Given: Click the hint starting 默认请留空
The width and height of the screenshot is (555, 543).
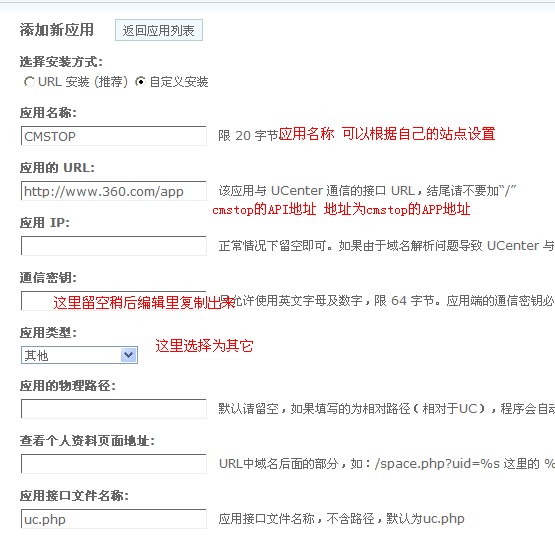Looking at the screenshot, I should (x=387, y=408).
